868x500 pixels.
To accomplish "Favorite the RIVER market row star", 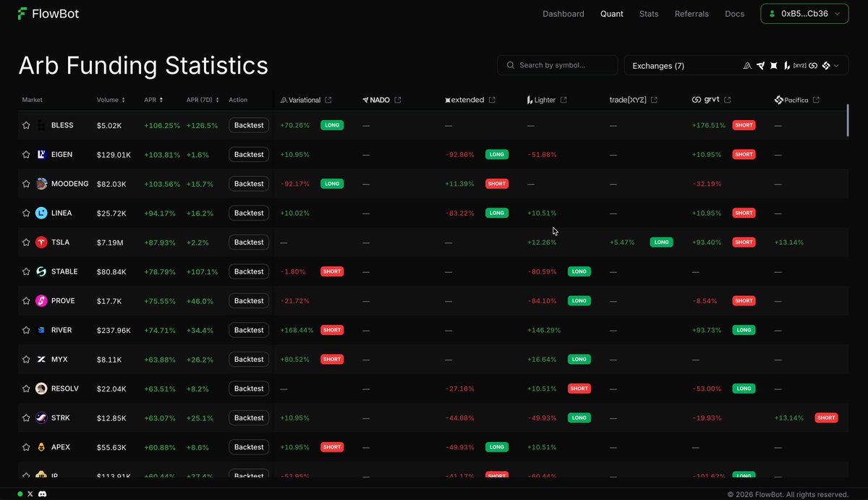I will (x=26, y=330).
